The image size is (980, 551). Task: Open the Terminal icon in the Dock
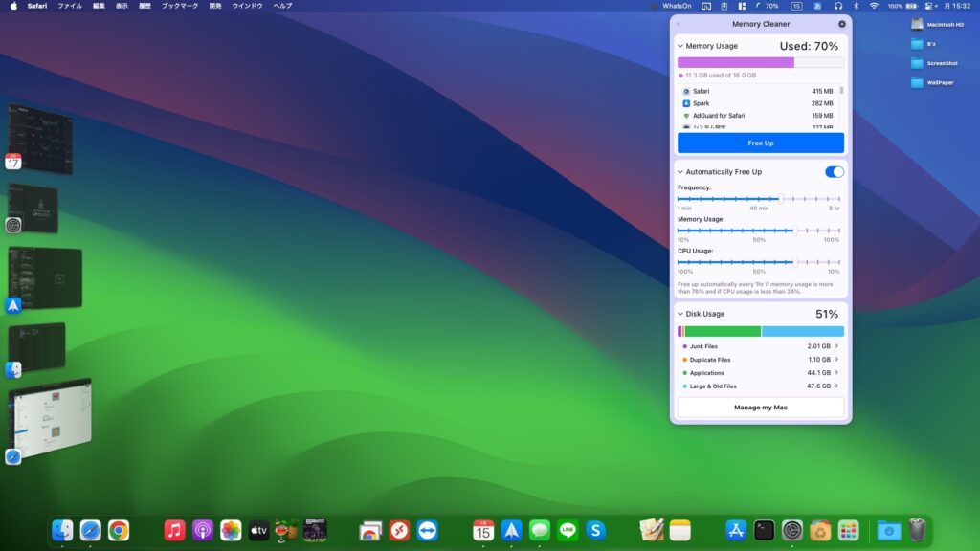tap(764, 530)
